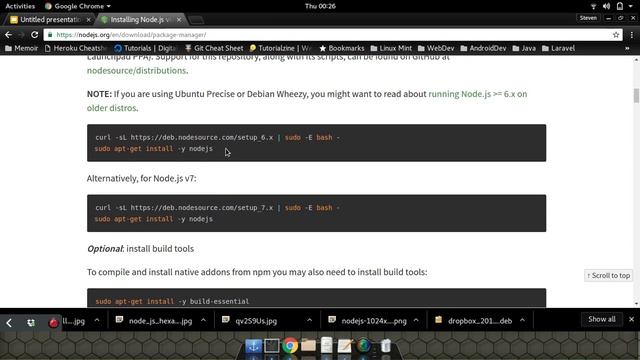Viewport: 640px width, 360px height.
Task: Click build-essential install command text
Action: pyautogui.click(x=172, y=301)
